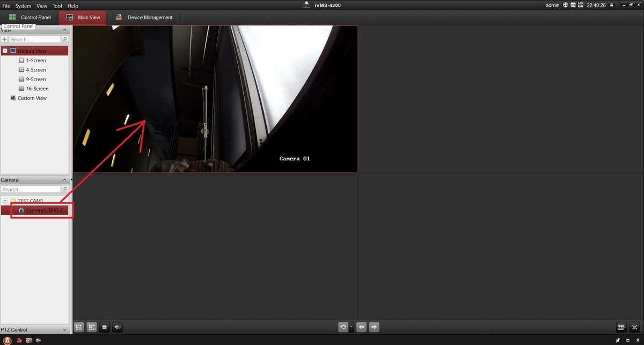Select the empty bottom-left video pane
The width and height of the screenshot is (644, 345).
coord(215,246)
